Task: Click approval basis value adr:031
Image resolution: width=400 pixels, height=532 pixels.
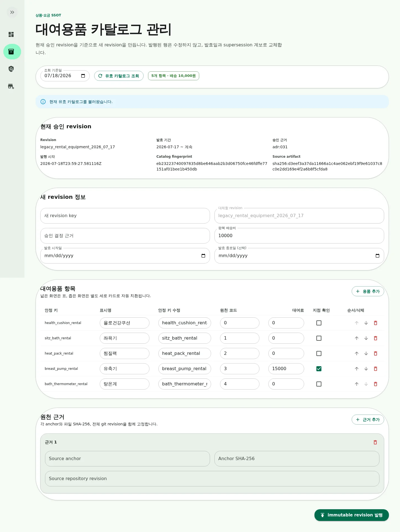Action: click(280, 147)
